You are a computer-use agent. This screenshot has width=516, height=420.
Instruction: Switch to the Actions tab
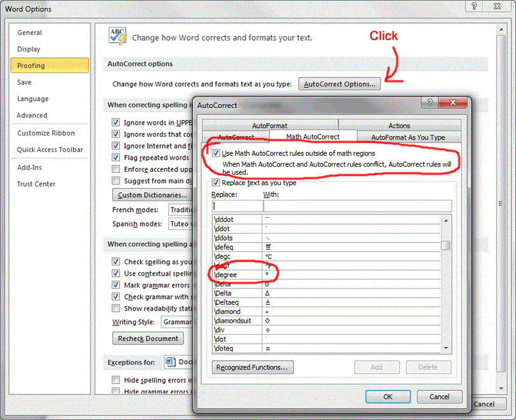(x=399, y=125)
